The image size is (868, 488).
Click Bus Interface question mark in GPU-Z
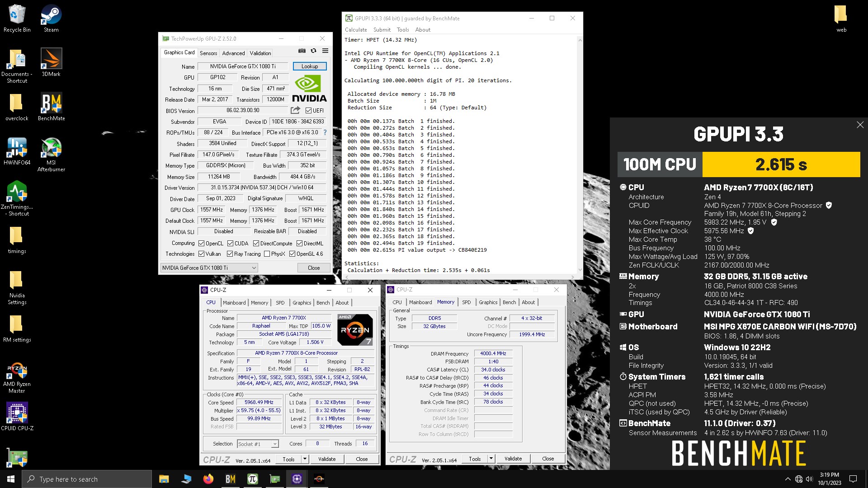point(325,132)
